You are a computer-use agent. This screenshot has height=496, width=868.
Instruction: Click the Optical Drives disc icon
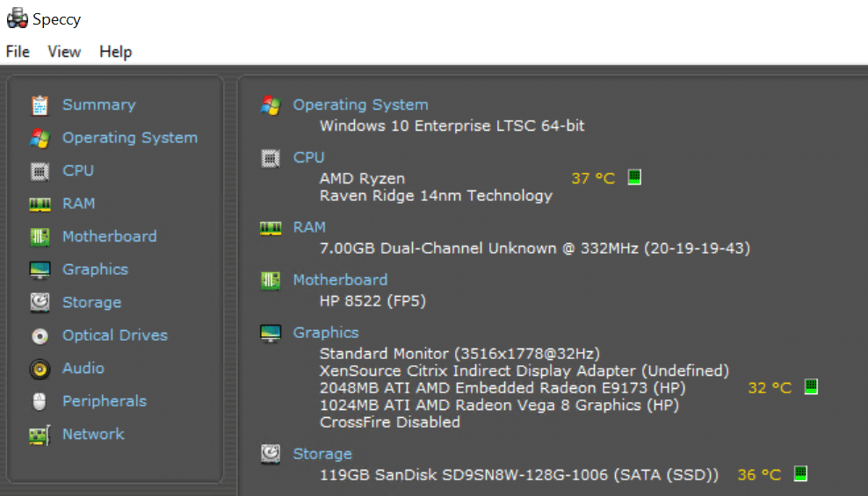coord(40,335)
